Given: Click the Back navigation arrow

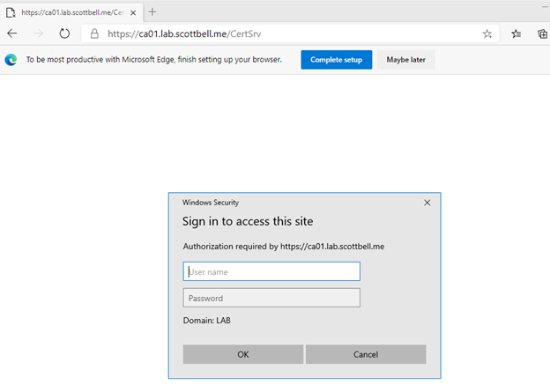Looking at the screenshot, I should tap(12, 33).
